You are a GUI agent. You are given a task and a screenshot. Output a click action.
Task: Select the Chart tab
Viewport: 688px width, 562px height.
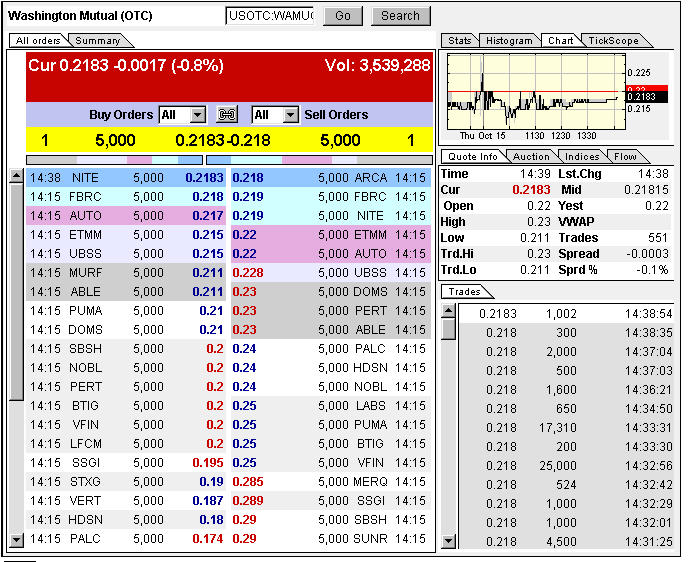pos(561,41)
